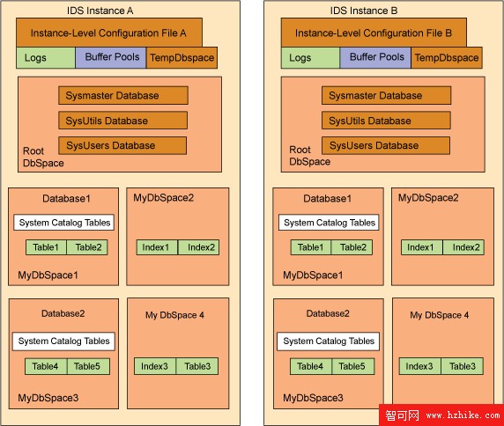Select Table5 in Instance B
The image size is (504, 426).
coord(353,366)
